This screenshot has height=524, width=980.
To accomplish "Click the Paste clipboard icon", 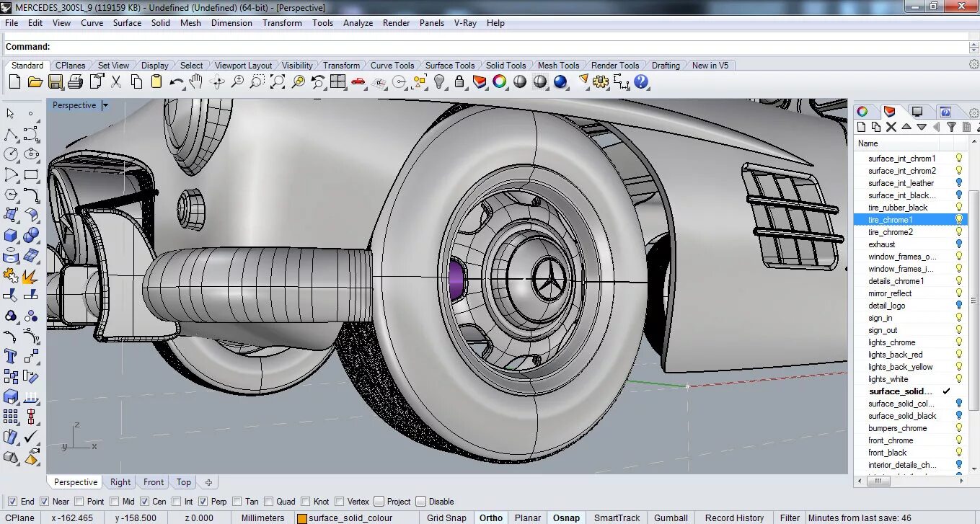I will pos(156,82).
